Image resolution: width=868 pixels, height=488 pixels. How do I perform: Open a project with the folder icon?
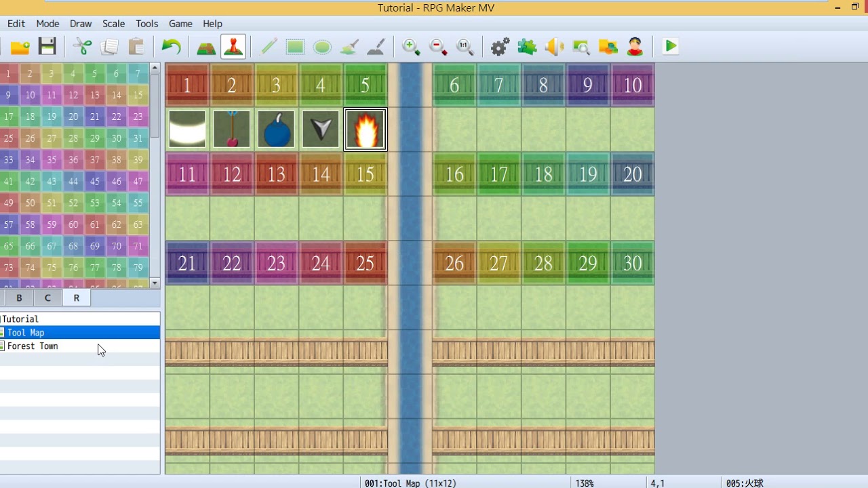(x=20, y=47)
